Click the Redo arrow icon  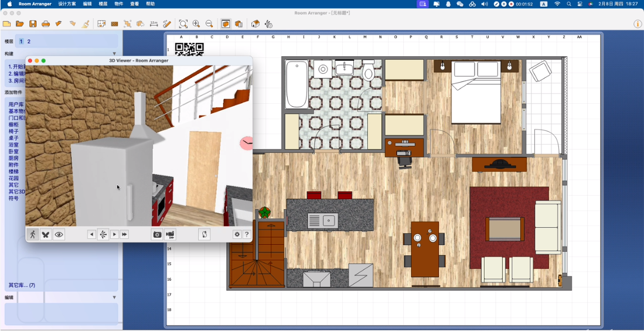pyautogui.click(x=72, y=24)
